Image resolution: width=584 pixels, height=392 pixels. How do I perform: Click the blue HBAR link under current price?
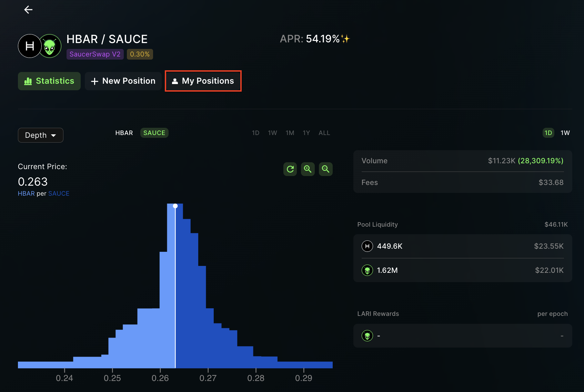click(26, 194)
